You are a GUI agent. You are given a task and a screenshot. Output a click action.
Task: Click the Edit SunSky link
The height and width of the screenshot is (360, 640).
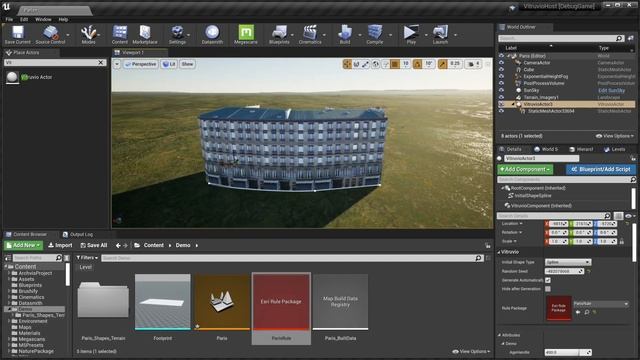611,91
